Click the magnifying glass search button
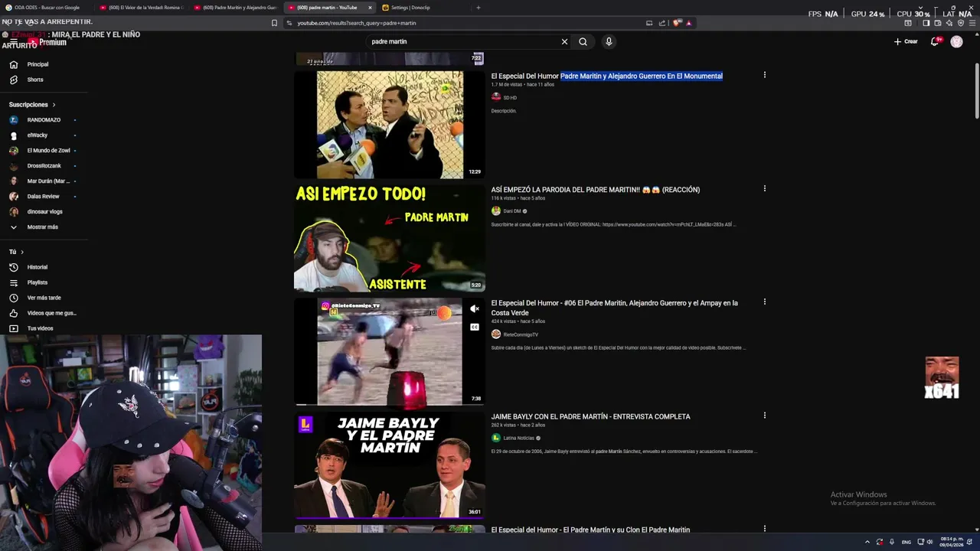980x551 pixels. coord(583,41)
